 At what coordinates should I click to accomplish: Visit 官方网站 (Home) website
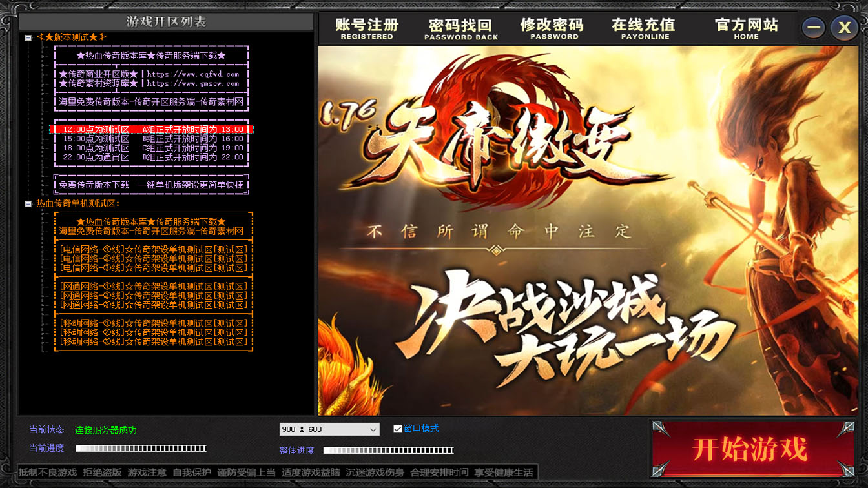pos(746,29)
